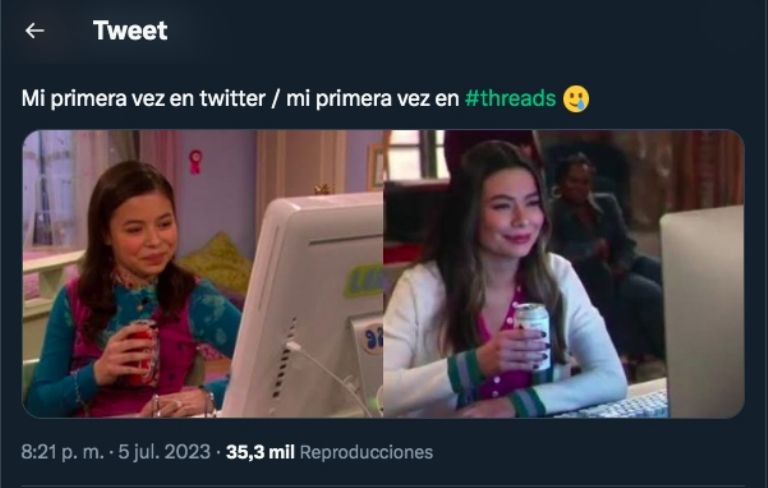
Task: Click the white computer monitor in left frame
Action: [306, 304]
